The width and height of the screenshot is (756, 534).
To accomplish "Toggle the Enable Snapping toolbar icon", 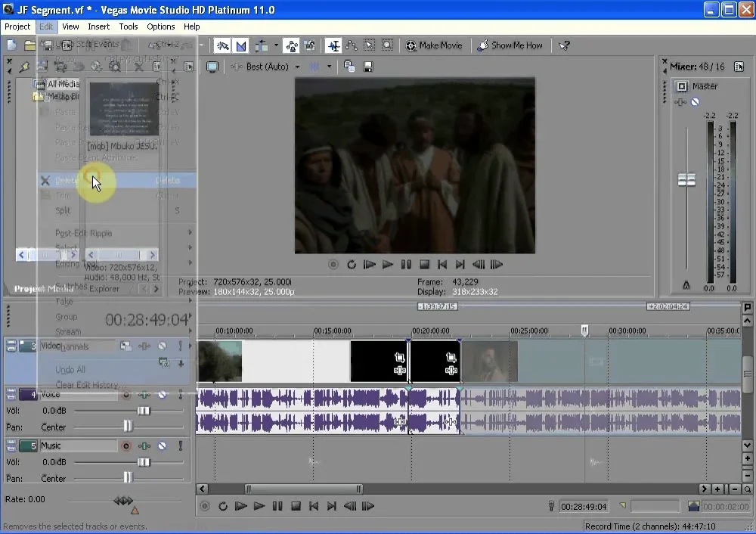I will click(x=222, y=46).
